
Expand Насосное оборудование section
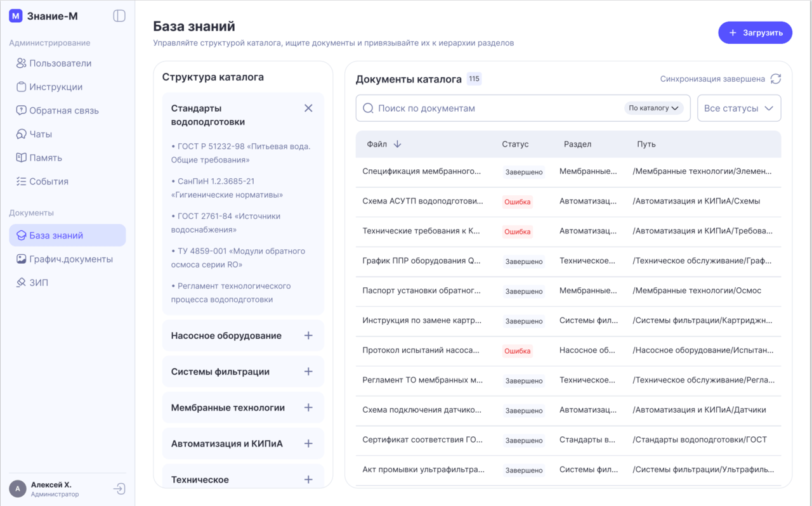(x=308, y=335)
